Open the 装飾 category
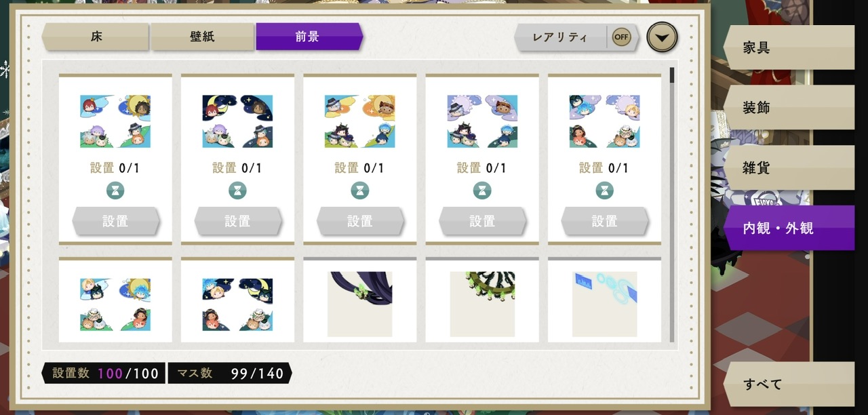868x415 pixels. coord(789,108)
